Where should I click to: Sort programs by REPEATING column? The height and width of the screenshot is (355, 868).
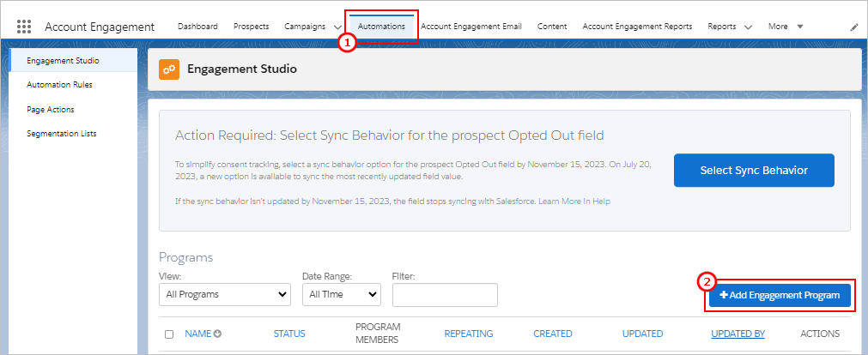[469, 334]
